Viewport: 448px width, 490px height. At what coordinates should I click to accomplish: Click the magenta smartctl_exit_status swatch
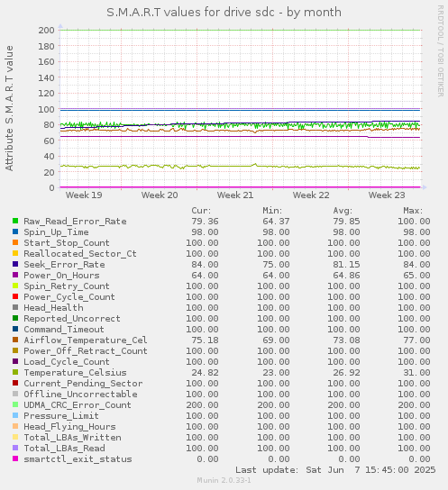pos(15,458)
